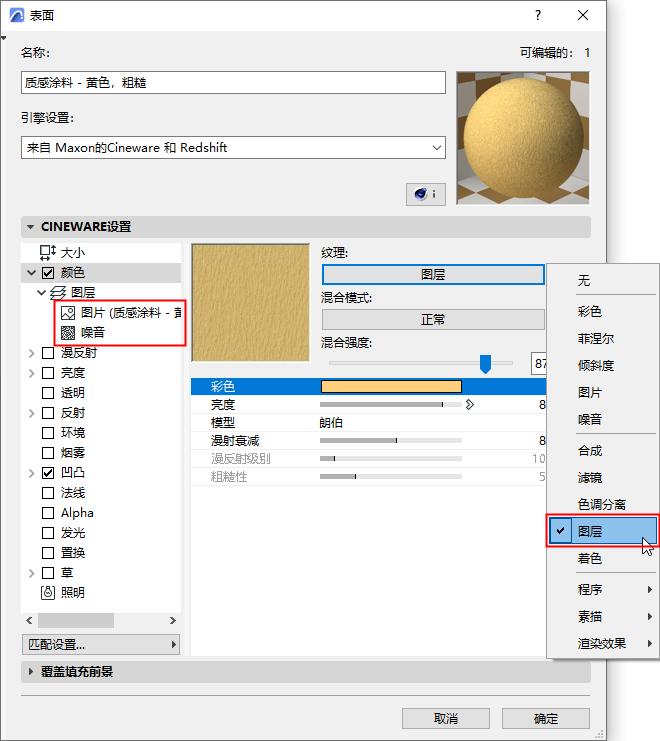Image resolution: width=660 pixels, height=741 pixels.
Task: Click the yellow texture preview thumbnail
Action: click(250, 303)
